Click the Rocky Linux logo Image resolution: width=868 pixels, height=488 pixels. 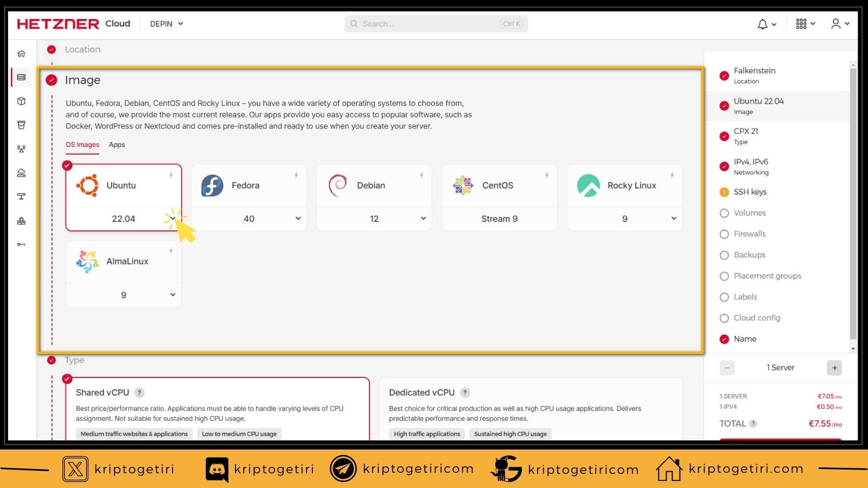[589, 185]
